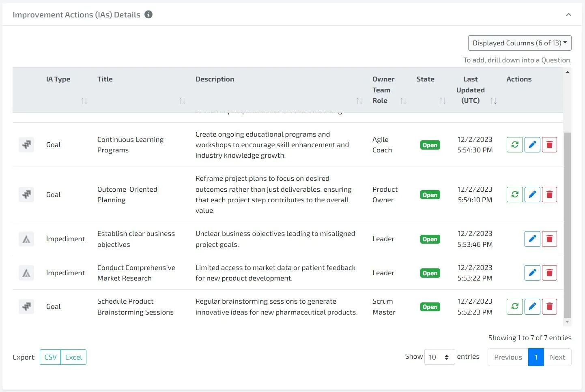Click the info icon beside Improvement Actions Details
This screenshot has height=392, width=585.
coord(148,15)
